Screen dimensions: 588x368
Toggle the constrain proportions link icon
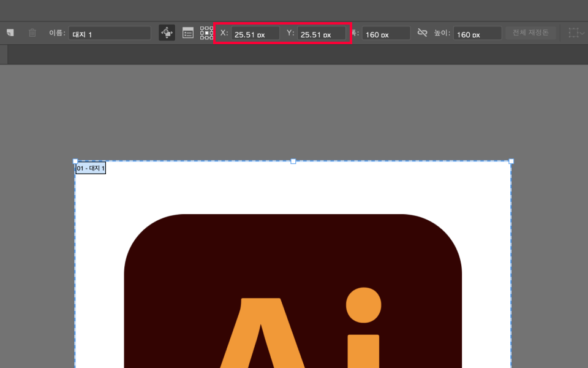point(422,33)
